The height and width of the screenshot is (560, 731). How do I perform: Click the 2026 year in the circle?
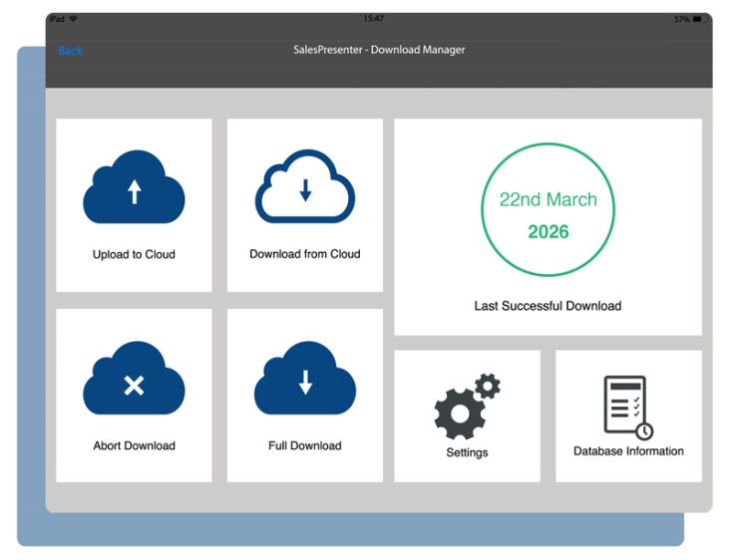548,231
